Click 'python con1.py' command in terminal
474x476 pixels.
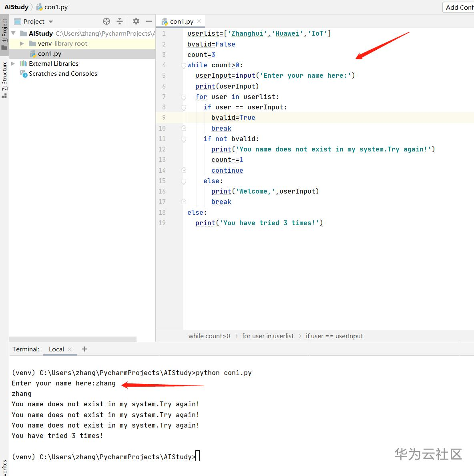coord(223,373)
